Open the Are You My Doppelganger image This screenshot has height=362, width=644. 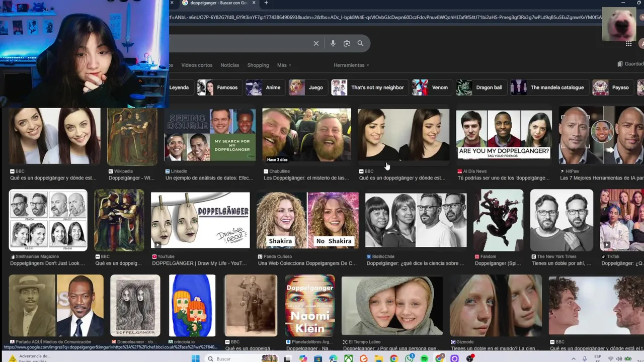[504, 136]
